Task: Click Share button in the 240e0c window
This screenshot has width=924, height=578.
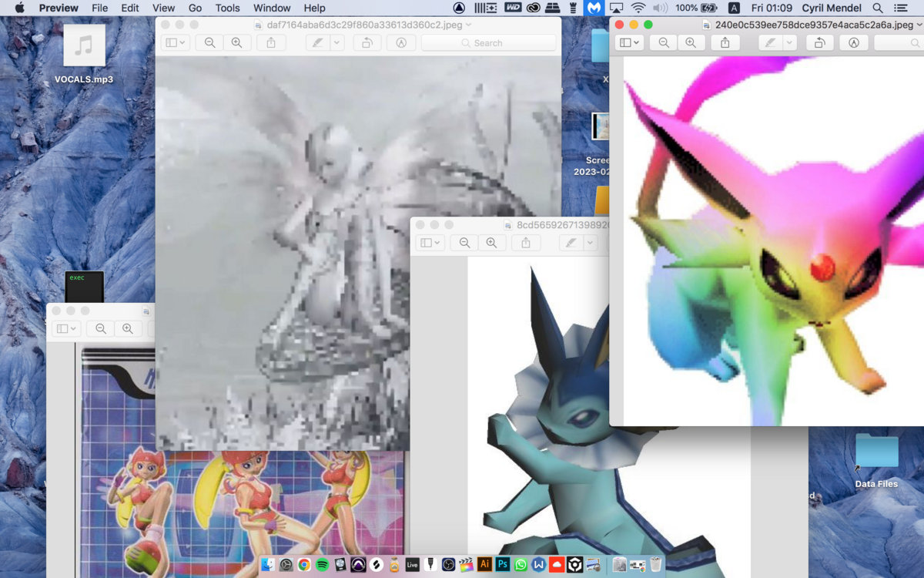Action: tap(725, 43)
